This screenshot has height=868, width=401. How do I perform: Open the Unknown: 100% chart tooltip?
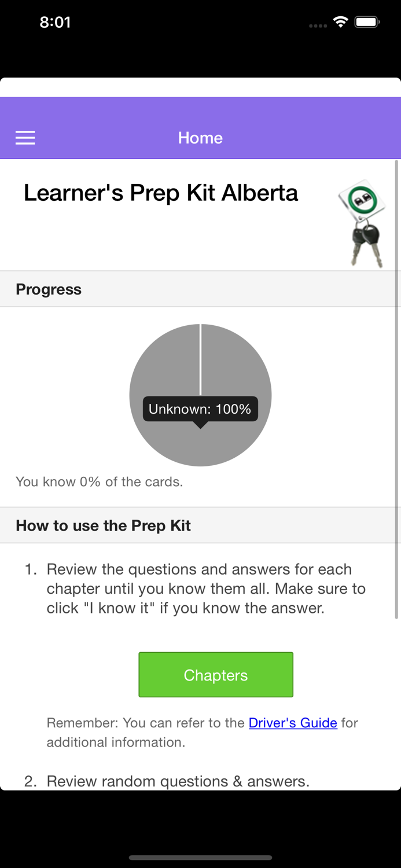(200, 409)
